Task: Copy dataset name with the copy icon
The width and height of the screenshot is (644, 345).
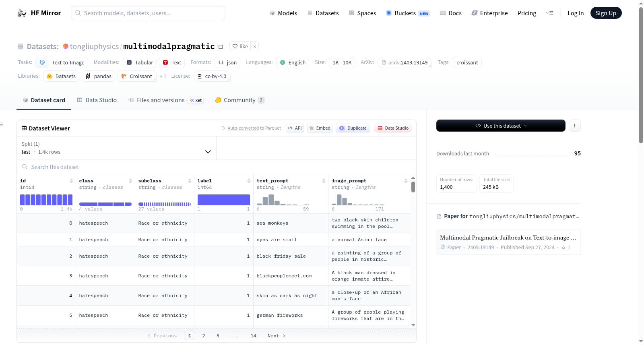Action: [x=220, y=46]
